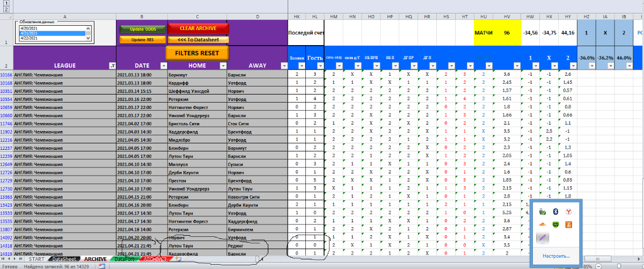Open the LEAGUE column filter dropdown
The image size is (644, 269).
(x=112, y=66)
